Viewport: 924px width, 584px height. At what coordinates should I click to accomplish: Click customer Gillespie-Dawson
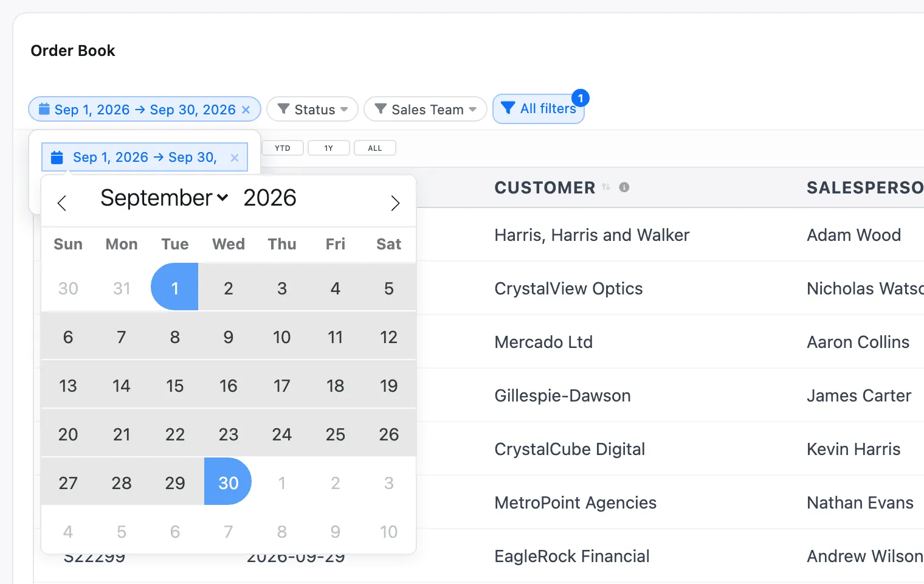(x=562, y=395)
